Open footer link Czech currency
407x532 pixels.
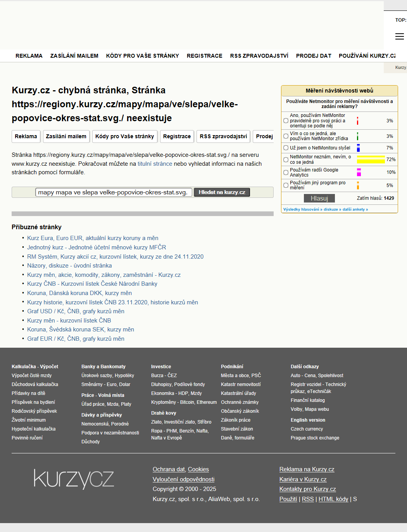[307, 429]
